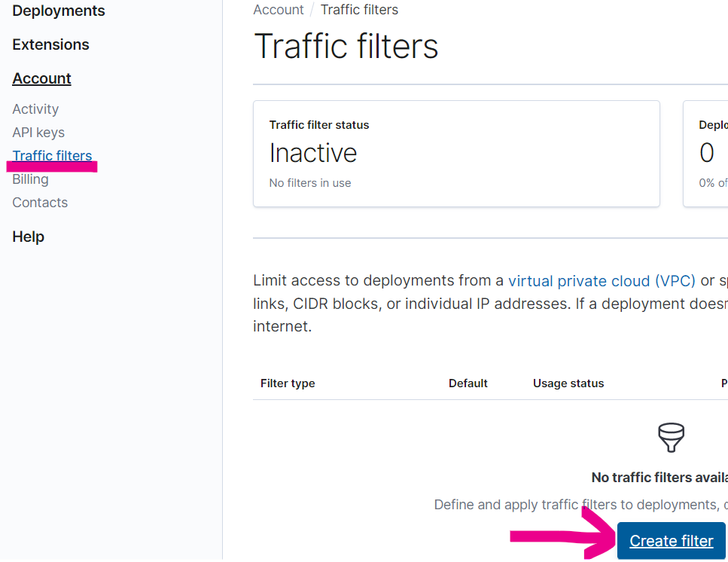728x562 pixels.
Task: Click the Traffic filters breadcrumb
Action: pyautogui.click(x=359, y=10)
